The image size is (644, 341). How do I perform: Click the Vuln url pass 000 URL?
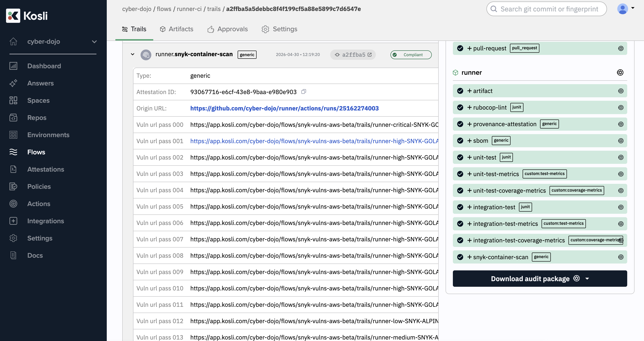click(x=314, y=124)
